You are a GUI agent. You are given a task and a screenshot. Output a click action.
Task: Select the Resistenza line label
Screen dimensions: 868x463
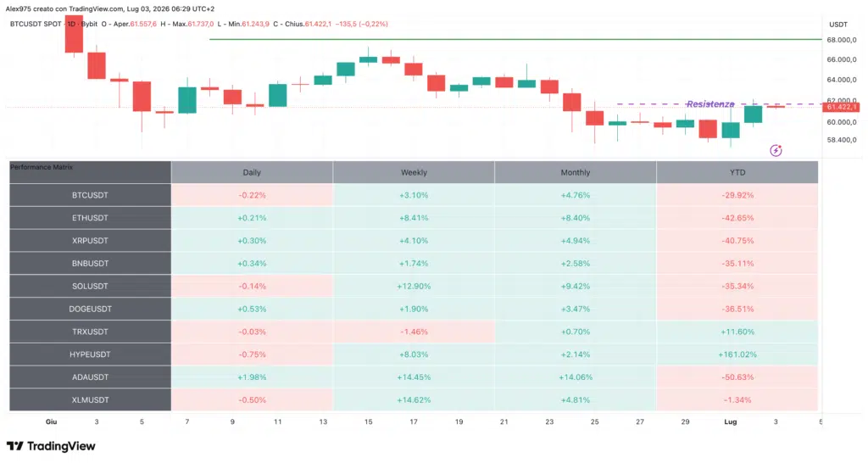click(x=710, y=104)
